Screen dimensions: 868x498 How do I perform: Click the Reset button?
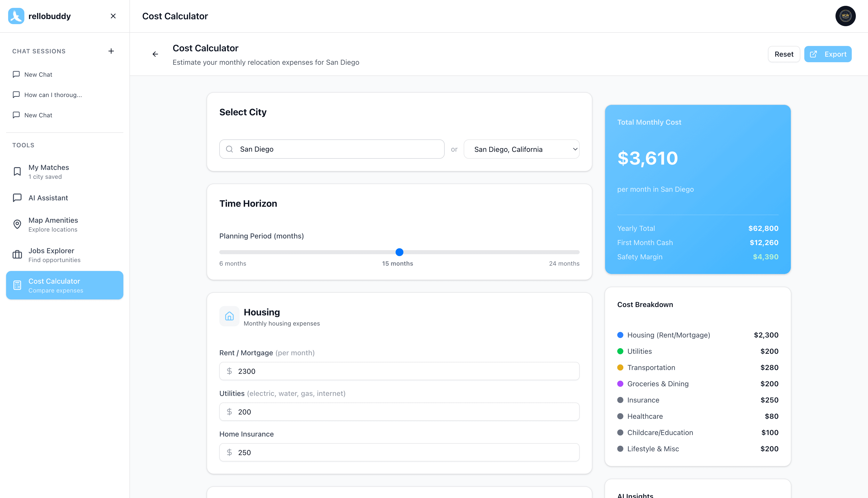(x=784, y=54)
